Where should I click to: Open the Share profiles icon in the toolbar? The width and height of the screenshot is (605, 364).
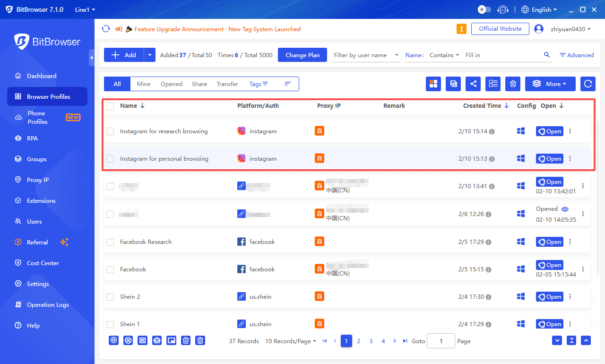click(x=473, y=84)
